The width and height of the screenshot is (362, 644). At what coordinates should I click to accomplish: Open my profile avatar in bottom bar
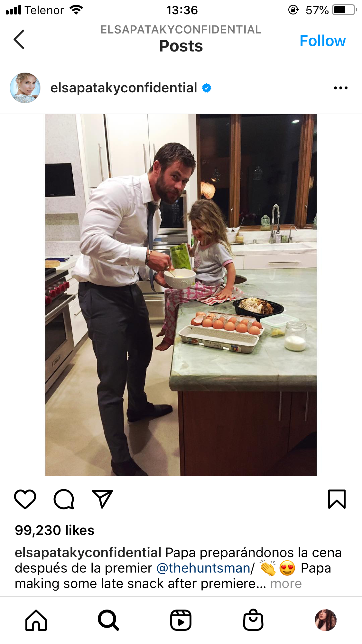tap(326, 620)
